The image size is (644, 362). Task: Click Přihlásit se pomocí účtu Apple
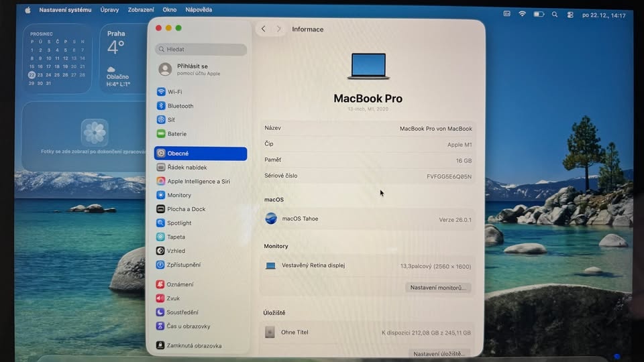[199, 69]
